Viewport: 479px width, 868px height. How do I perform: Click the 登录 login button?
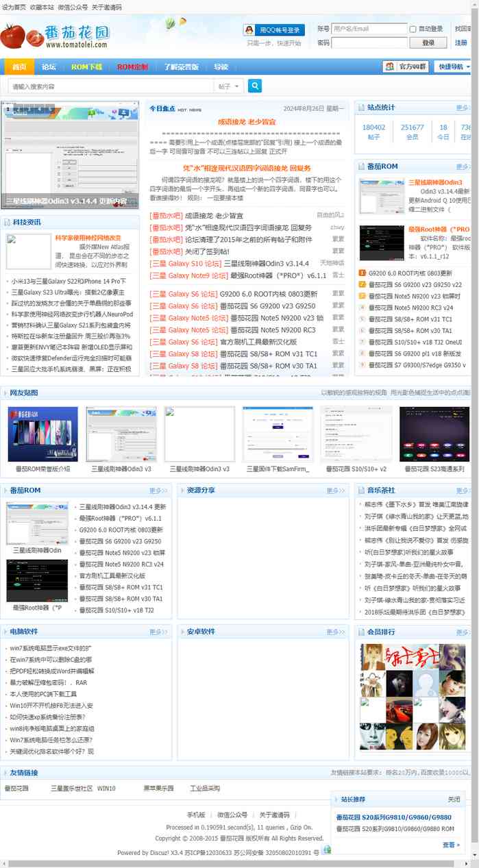428,42
